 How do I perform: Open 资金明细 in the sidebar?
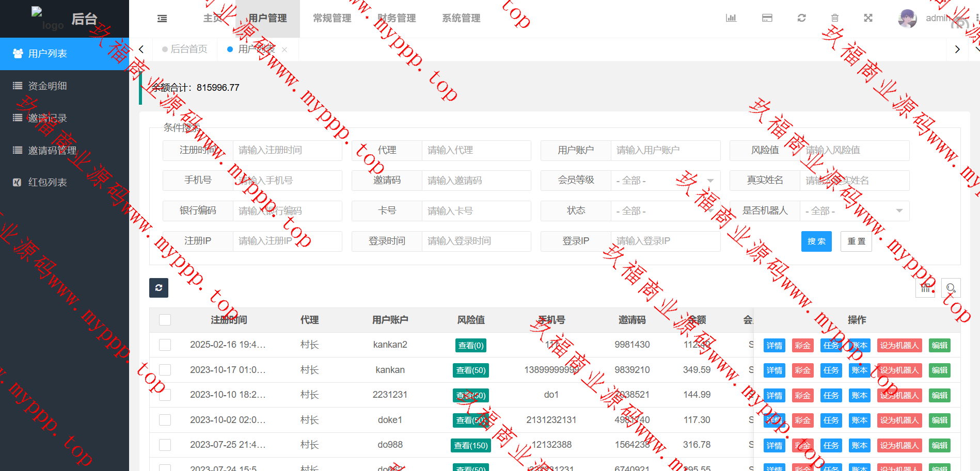click(x=48, y=86)
